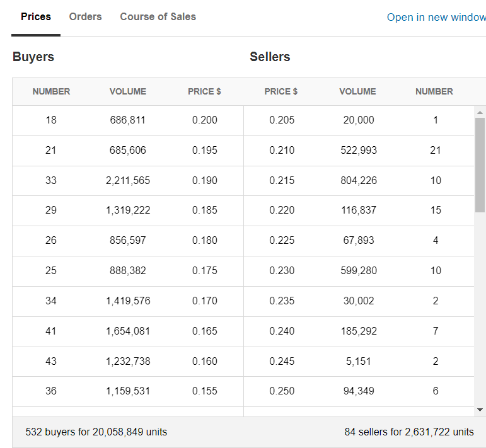Click the 532 buyers total summary
The width and height of the screenshot is (486, 448).
[96, 432]
